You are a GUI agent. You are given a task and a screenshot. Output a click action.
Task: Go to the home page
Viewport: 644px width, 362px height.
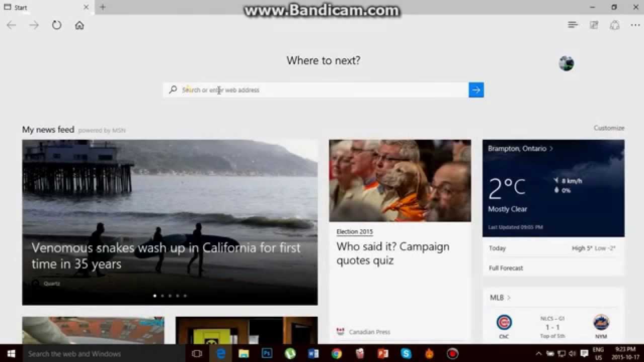[x=79, y=25]
